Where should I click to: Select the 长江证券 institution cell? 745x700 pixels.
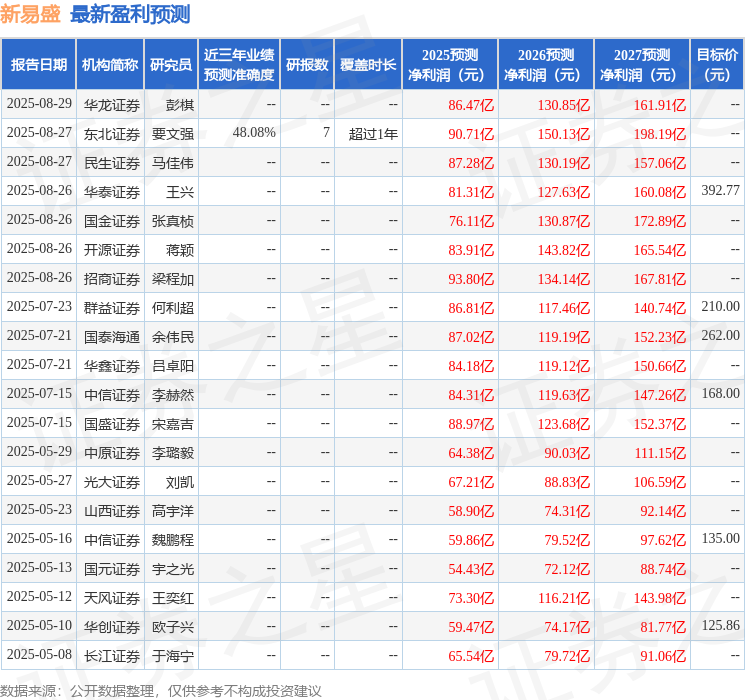coord(112,656)
